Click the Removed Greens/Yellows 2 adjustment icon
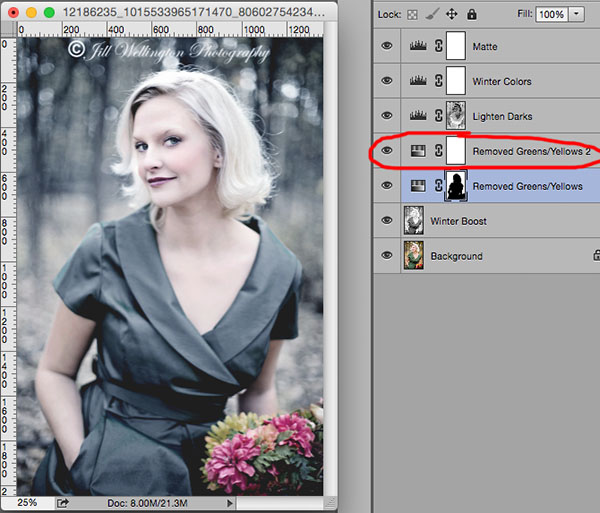The height and width of the screenshot is (513, 600). (x=418, y=151)
